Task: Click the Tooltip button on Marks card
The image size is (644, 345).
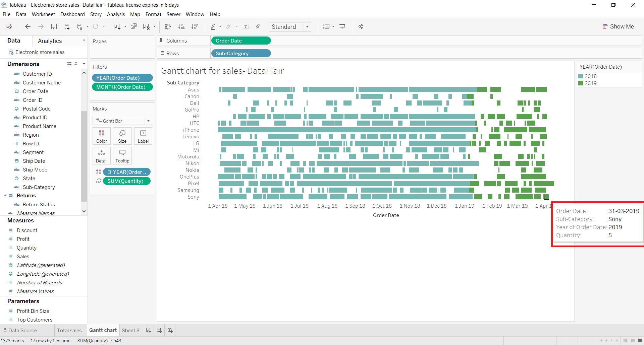Action: (122, 156)
